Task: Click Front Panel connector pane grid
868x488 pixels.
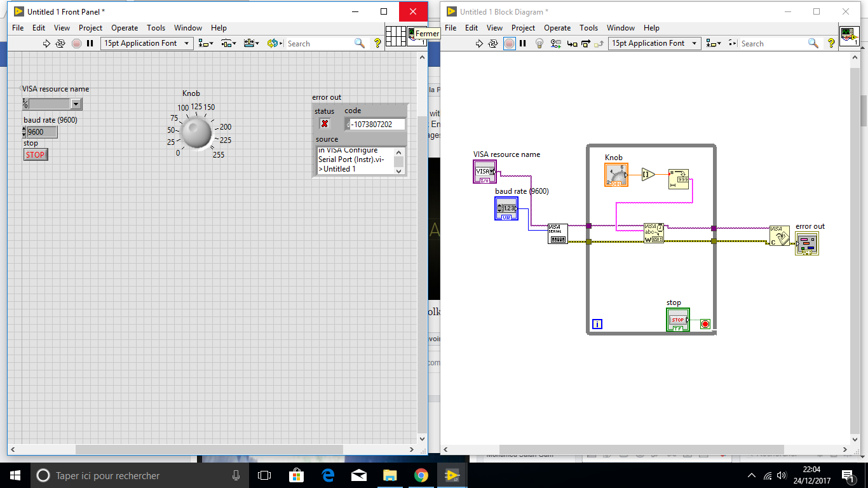Action: [396, 36]
